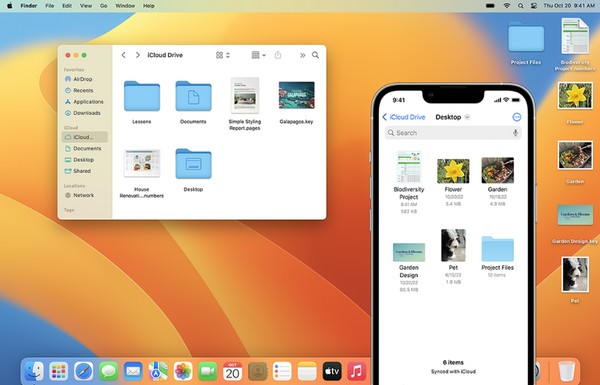Viewport: 600px width, 385px height.
Task: Open Notes app in Dock
Action: coord(307,371)
